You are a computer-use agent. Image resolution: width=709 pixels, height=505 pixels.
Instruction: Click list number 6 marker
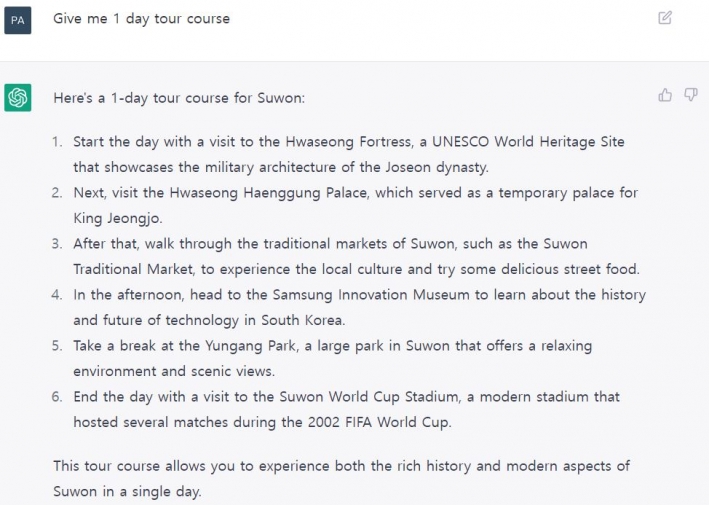click(58, 397)
